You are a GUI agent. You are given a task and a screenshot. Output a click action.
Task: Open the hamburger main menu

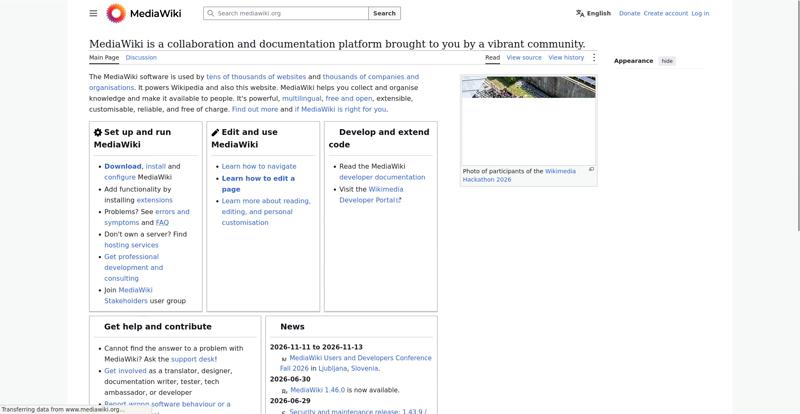click(93, 13)
